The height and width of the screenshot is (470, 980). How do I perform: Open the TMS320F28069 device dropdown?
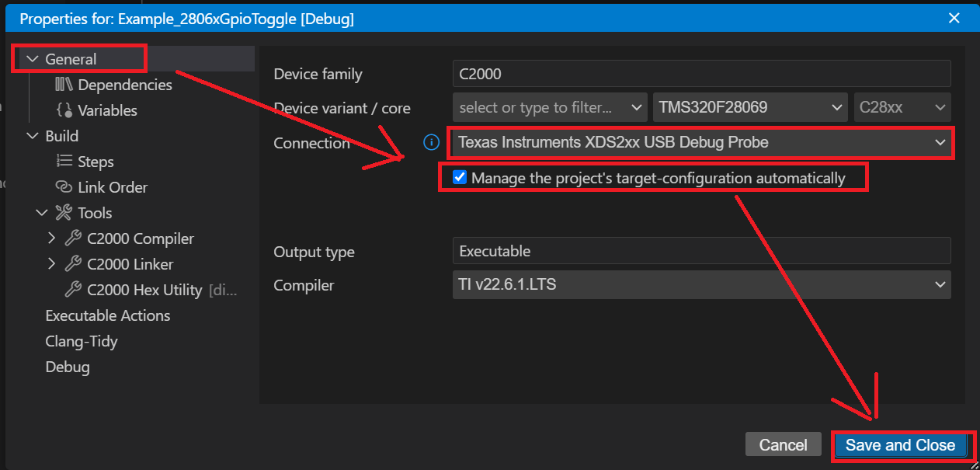click(x=749, y=107)
